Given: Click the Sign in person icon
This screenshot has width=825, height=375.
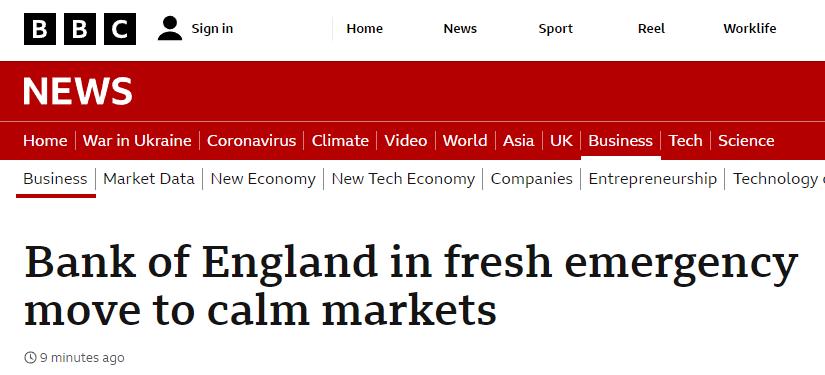Looking at the screenshot, I should click(170, 28).
